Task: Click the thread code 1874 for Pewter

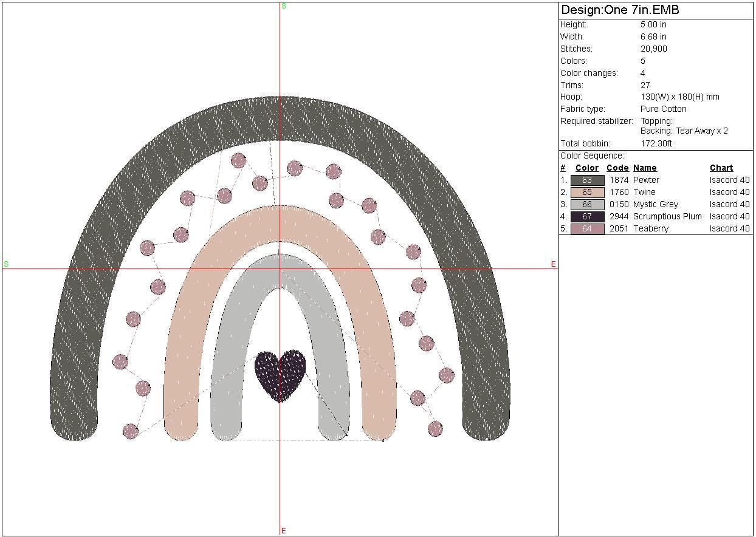Action: pyautogui.click(x=619, y=180)
